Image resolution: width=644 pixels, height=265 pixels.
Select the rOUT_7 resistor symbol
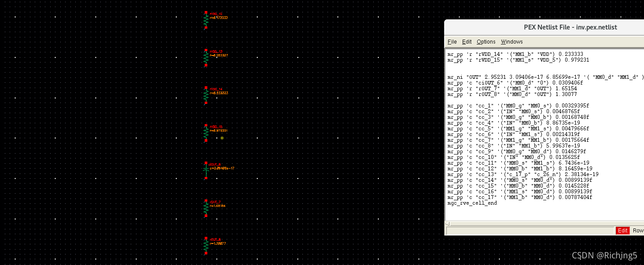(x=206, y=208)
